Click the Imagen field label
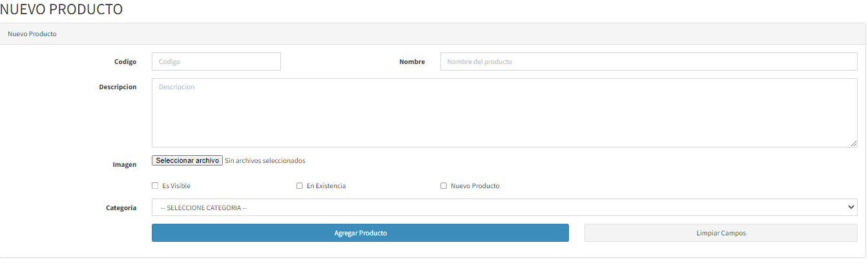868x269 pixels. point(125,164)
